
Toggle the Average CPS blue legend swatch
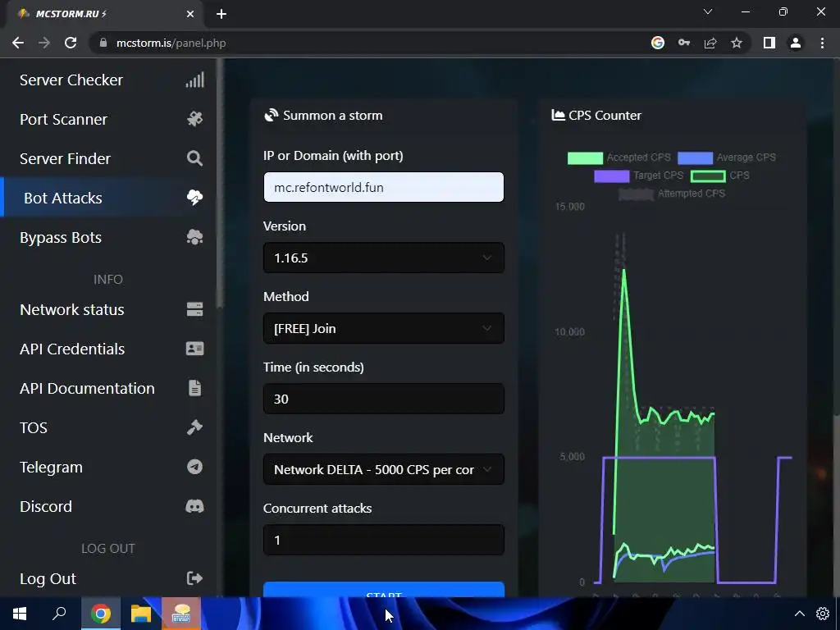[x=696, y=157]
